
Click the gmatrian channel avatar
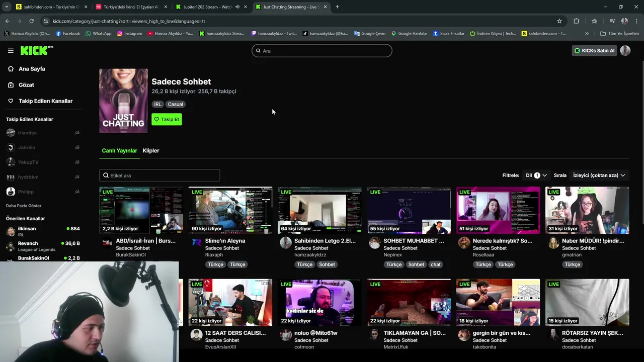553,243
